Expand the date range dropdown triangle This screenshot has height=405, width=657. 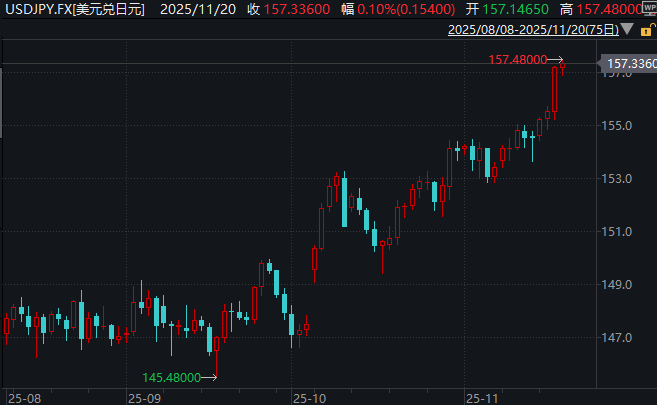pyautogui.click(x=627, y=29)
